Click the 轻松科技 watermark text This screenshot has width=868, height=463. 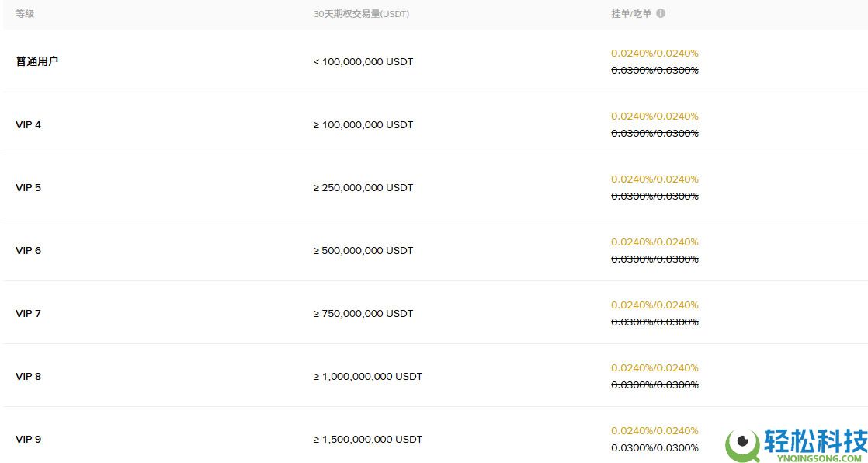point(815,440)
